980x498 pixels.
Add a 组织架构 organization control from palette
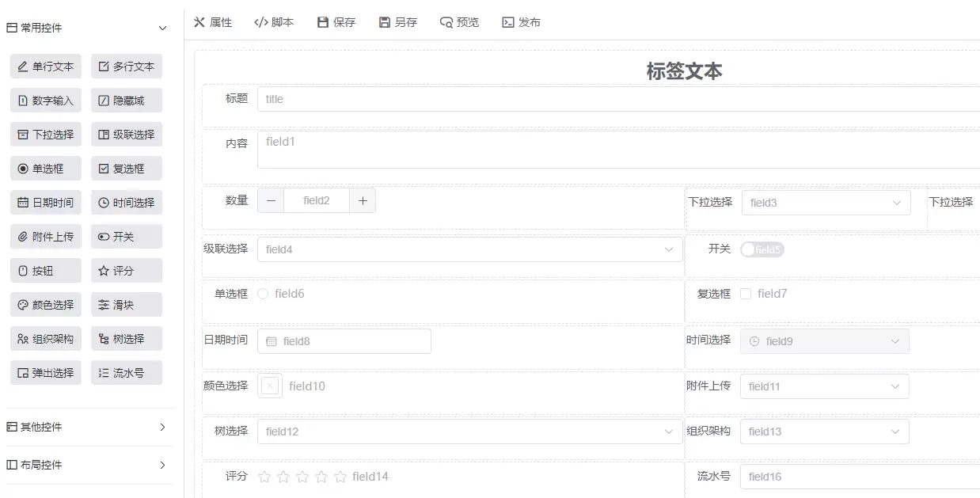[46, 339]
